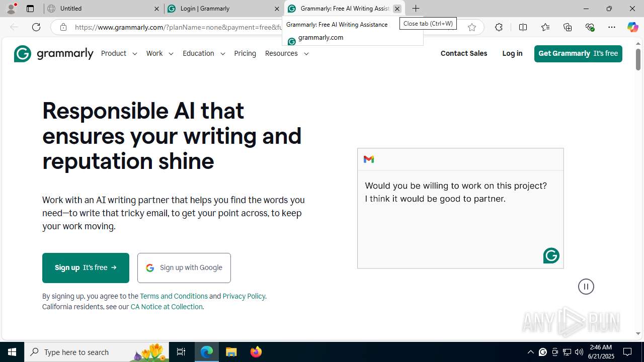Click the demo email text area
The height and width of the screenshot is (362, 644).
(460, 219)
